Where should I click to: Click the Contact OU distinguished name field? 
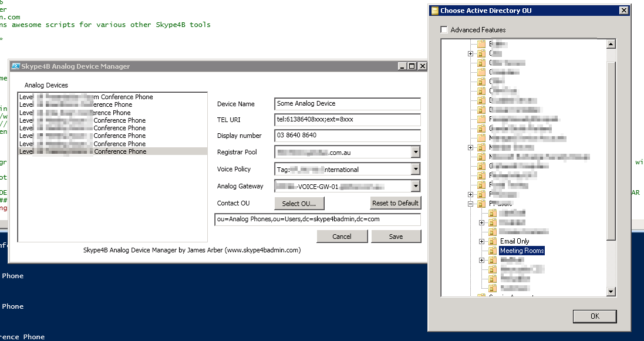pyautogui.click(x=318, y=220)
